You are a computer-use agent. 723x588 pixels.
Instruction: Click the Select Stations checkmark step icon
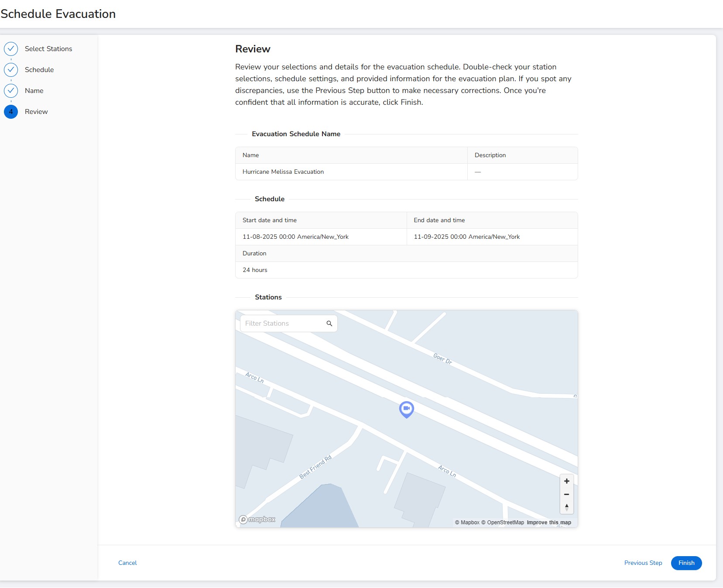[11, 49]
